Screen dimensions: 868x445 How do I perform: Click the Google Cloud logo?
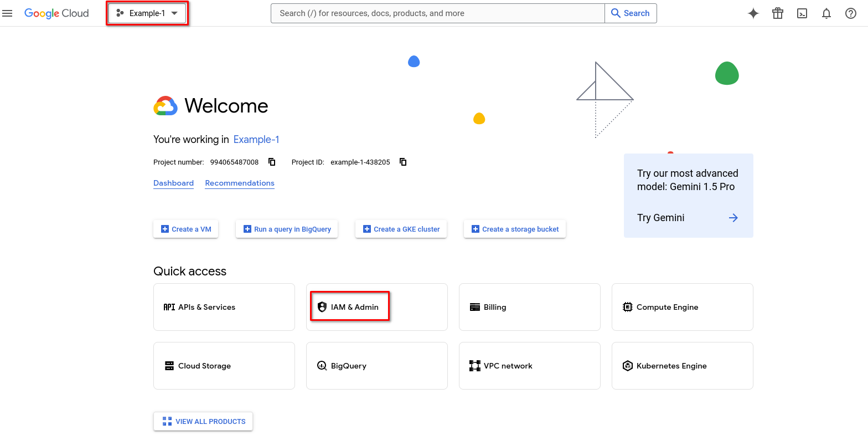point(56,13)
